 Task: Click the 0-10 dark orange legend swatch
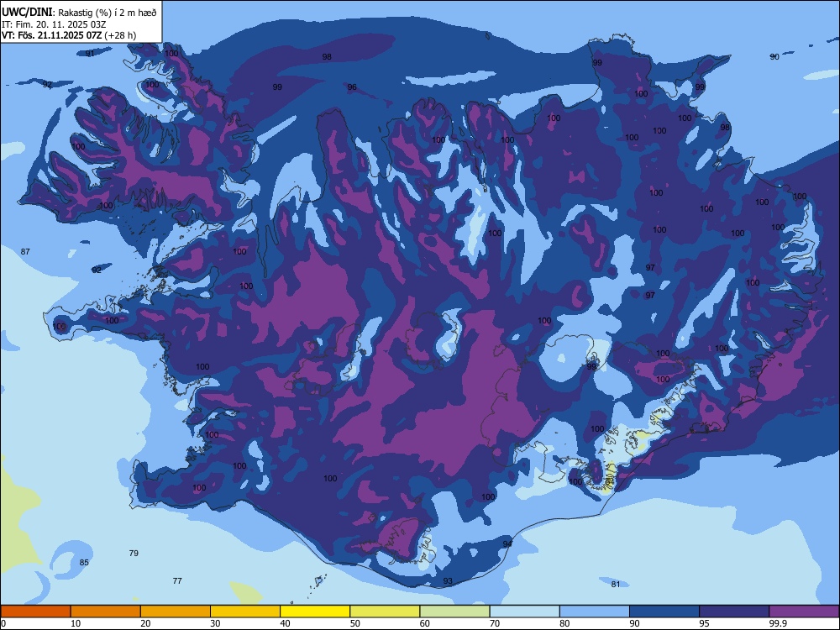(35, 612)
